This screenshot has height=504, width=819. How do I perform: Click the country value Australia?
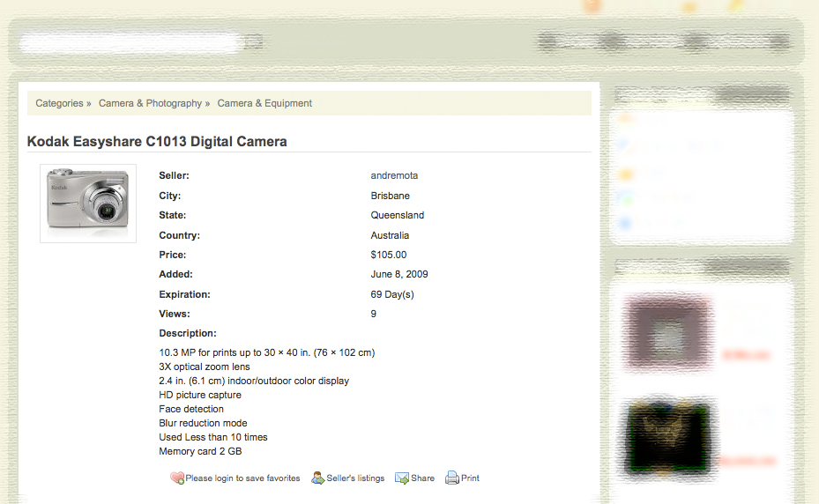point(390,235)
